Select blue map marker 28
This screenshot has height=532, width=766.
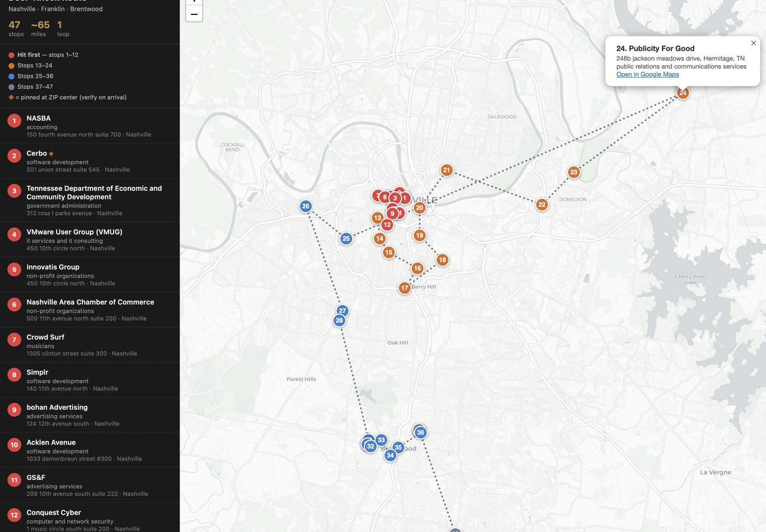339,321
